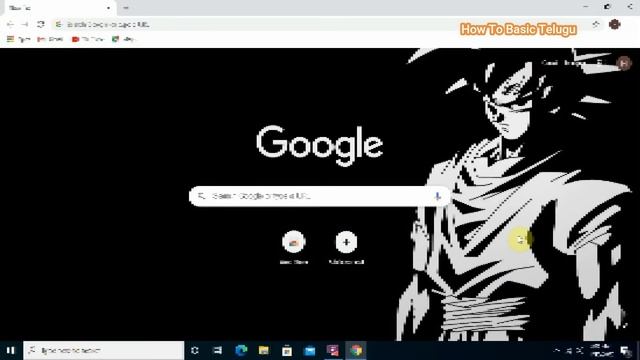
Task: Click the browser Back arrow
Action: pos(10,24)
